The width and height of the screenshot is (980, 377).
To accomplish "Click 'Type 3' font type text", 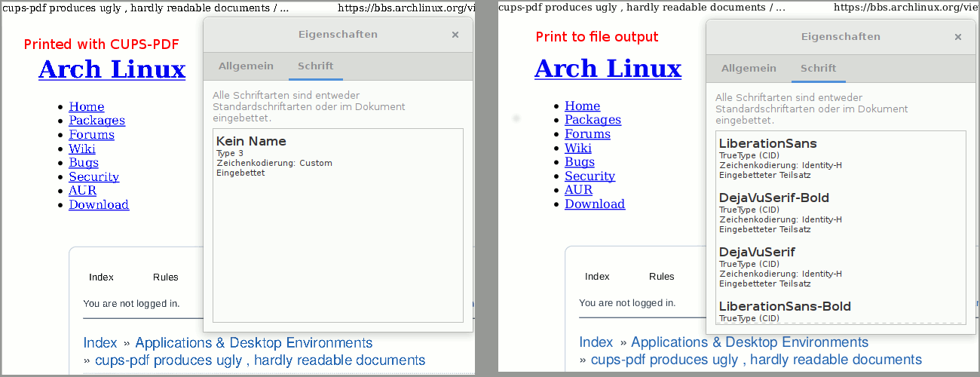I will coord(230,154).
